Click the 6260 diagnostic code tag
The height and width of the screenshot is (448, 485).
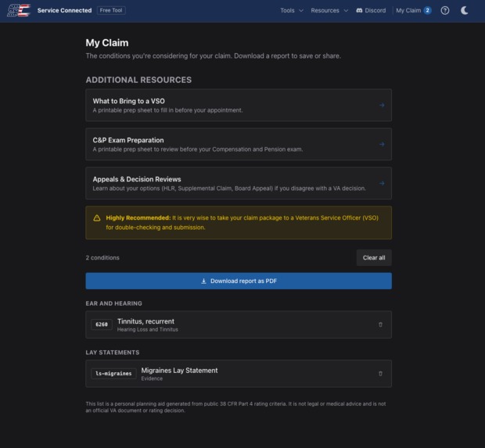click(x=102, y=324)
